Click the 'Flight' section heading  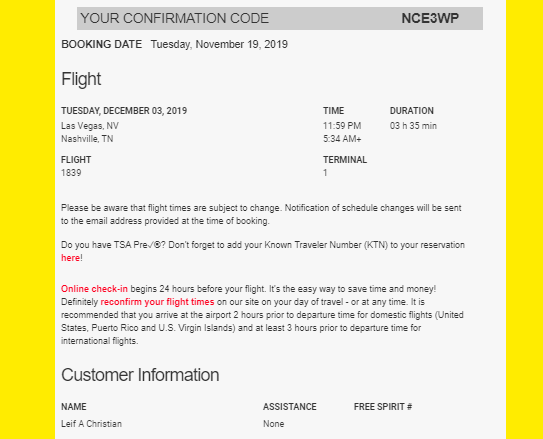(81, 79)
